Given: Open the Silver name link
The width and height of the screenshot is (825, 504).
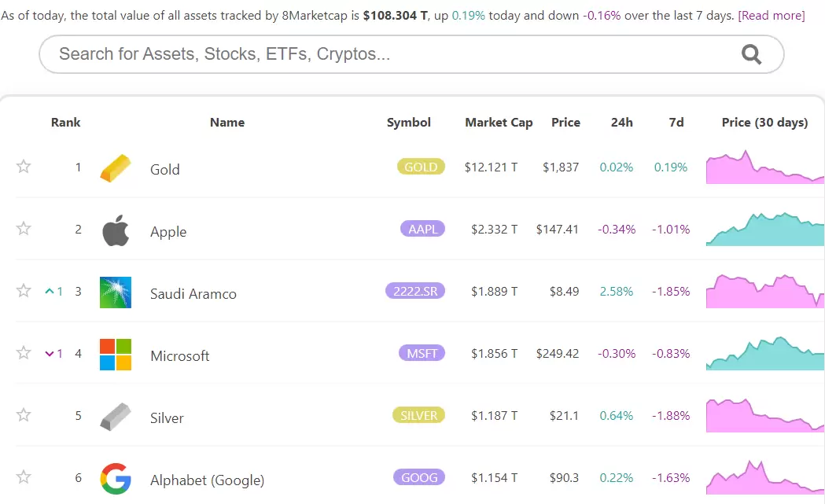Looking at the screenshot, I should pos(167,418).
